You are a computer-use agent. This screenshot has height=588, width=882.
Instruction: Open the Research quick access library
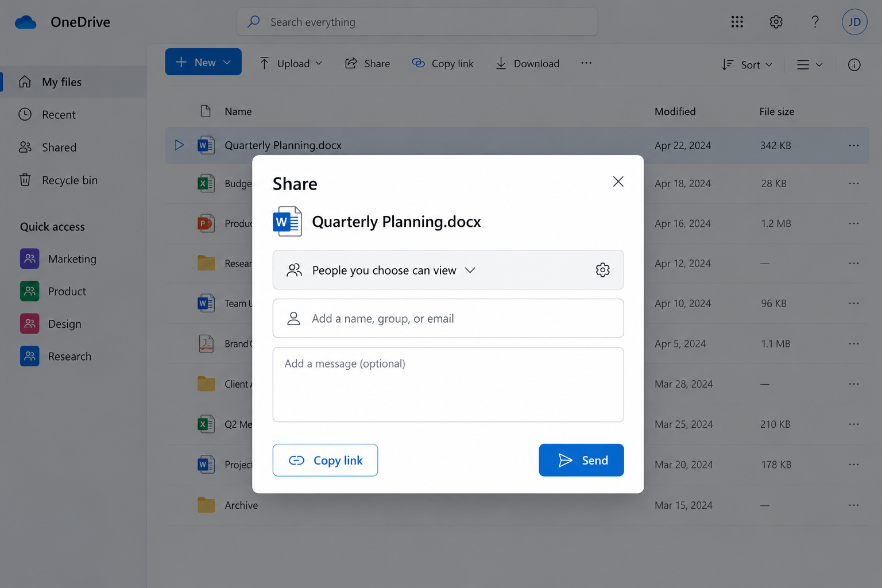point(56,357)
